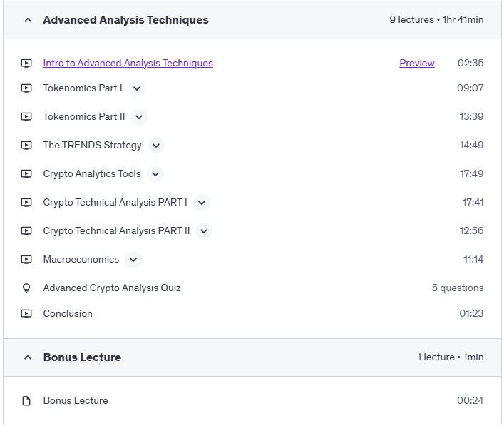504x426 pixels.
Task: Click lightbulb icon for Advanced Crypto Analysis Quiz
Action: coord(26,288)
